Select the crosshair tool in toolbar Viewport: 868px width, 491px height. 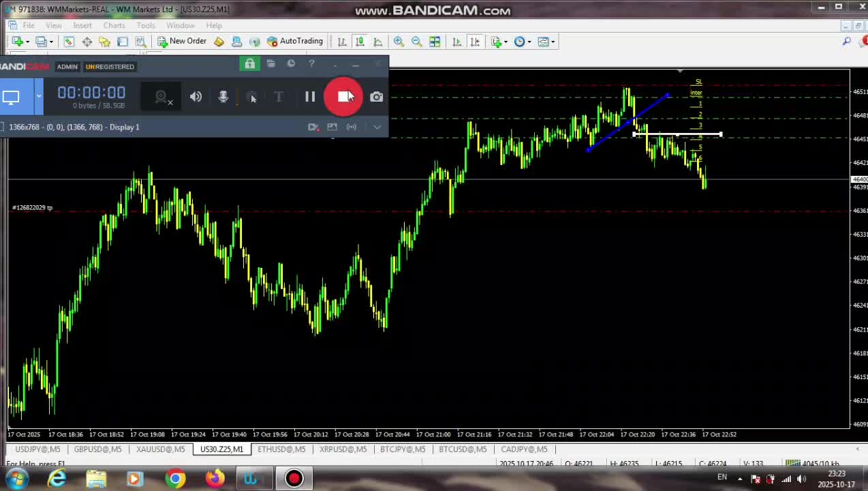87,42
